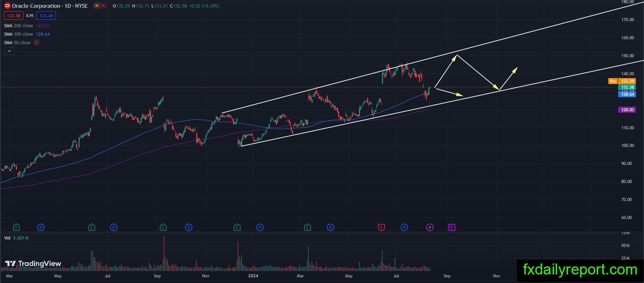Open the green earnings marker for September 2023
This screenshot has height=283, width=644.
pyautogui.click(x=163, y=227)
